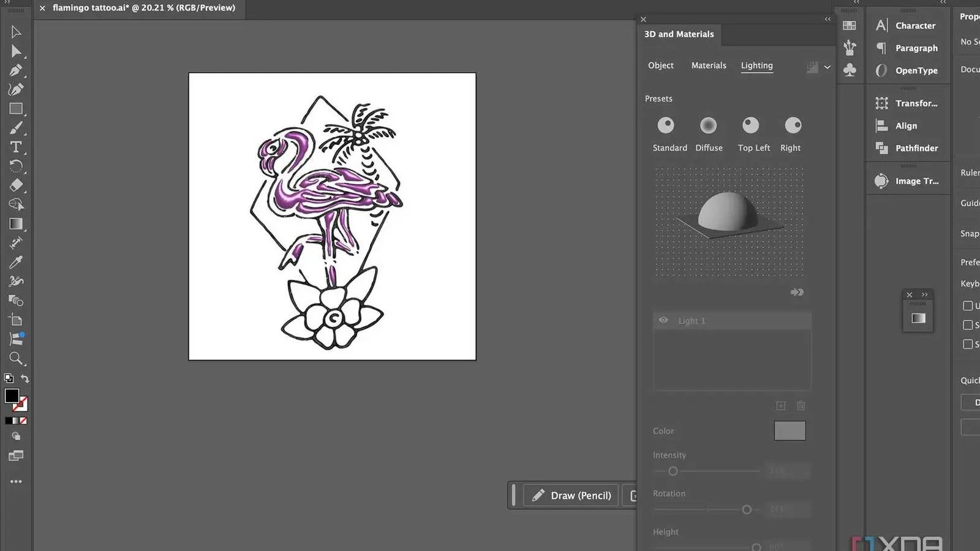Click the Draw (Pencil) button

coord(571,495)
